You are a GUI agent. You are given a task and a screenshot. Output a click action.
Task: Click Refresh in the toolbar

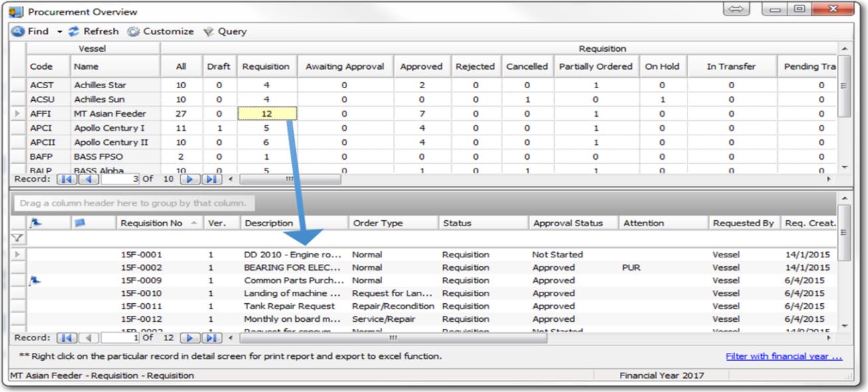(94, 31)
